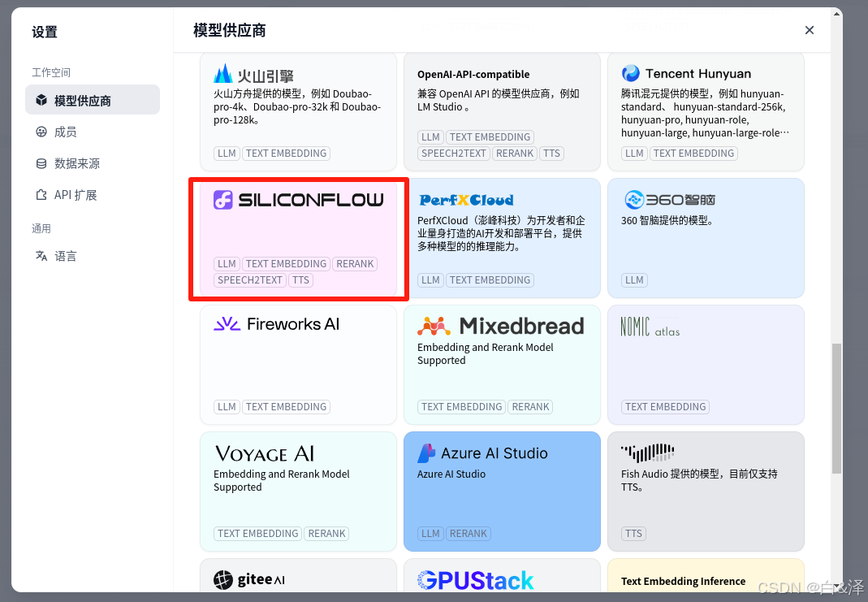The height and width of the screenshot is (602, 868).
Task: Click the RERANK tag on SiliconFlow card
Action: click(355, 264)
